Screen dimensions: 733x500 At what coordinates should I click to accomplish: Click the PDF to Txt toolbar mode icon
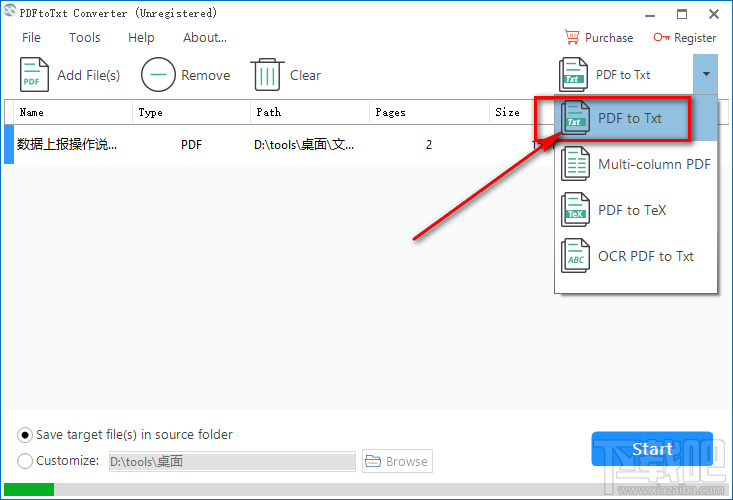click(574, 74)
